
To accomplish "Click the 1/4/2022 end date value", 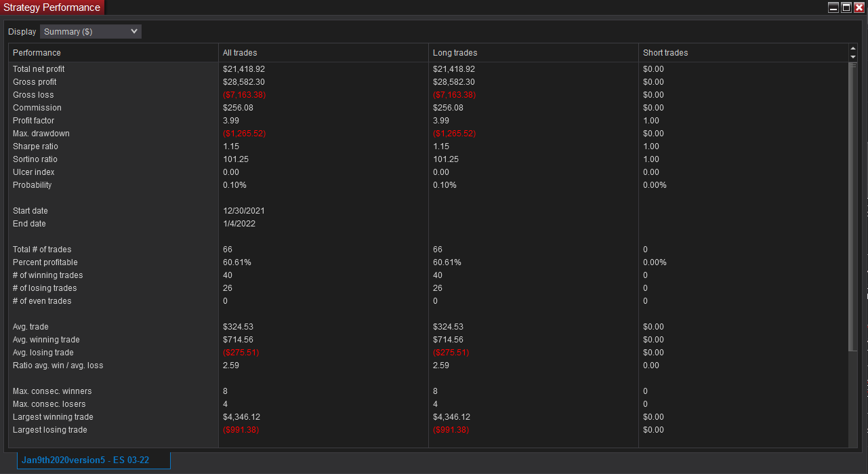I will tap(239, 224).
